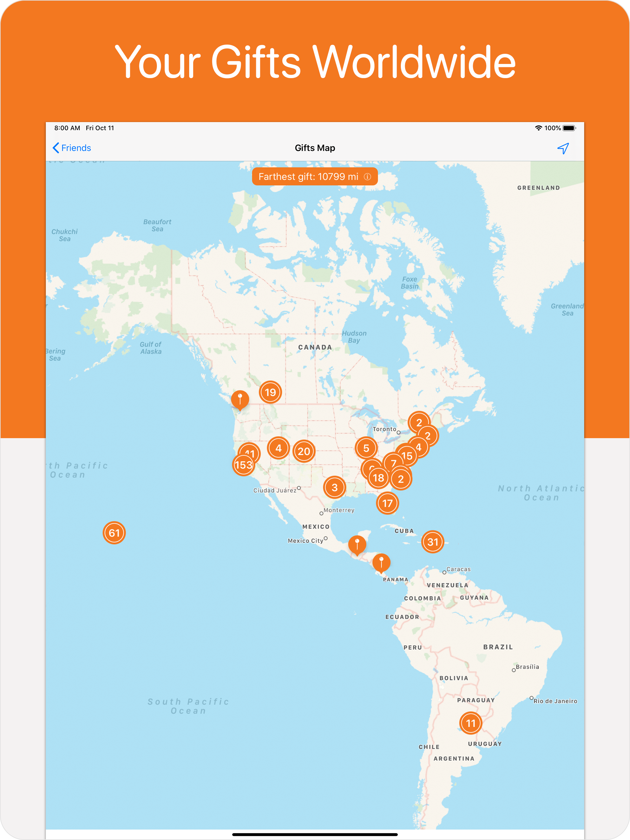The height and width of the screenshot is (840, 630).
Task: Select the 61 gifts cluster in the Pacific
Action: pos(114,533)
